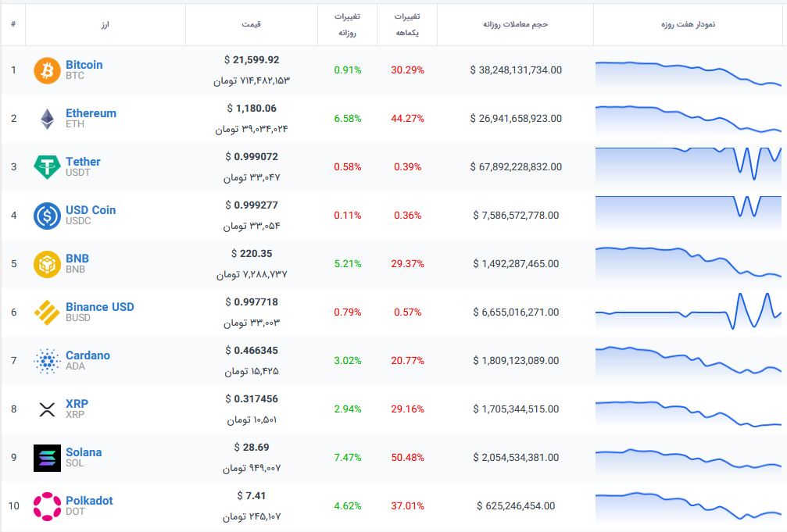Click Bitcoin volume $ 38,248,131,734.00

pos(516,70)
